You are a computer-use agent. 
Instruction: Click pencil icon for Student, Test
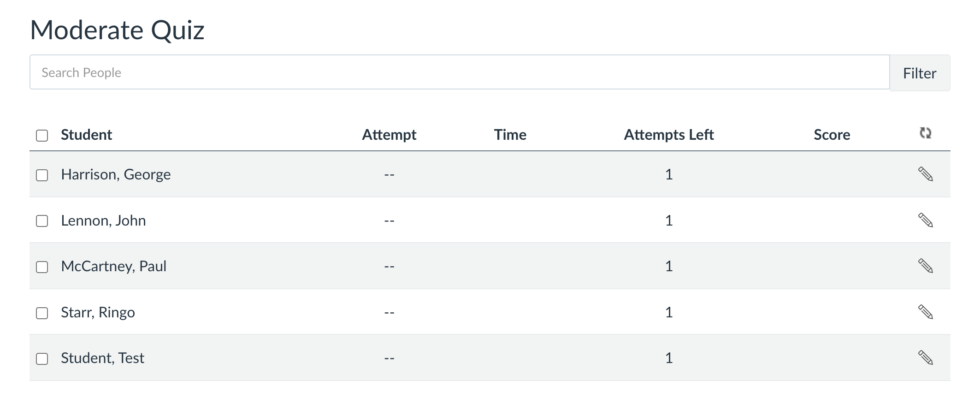925,358
